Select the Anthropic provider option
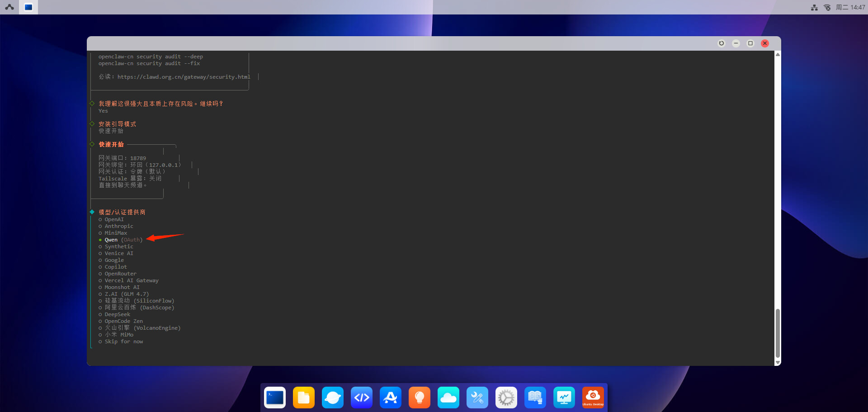 coord(119,227)
